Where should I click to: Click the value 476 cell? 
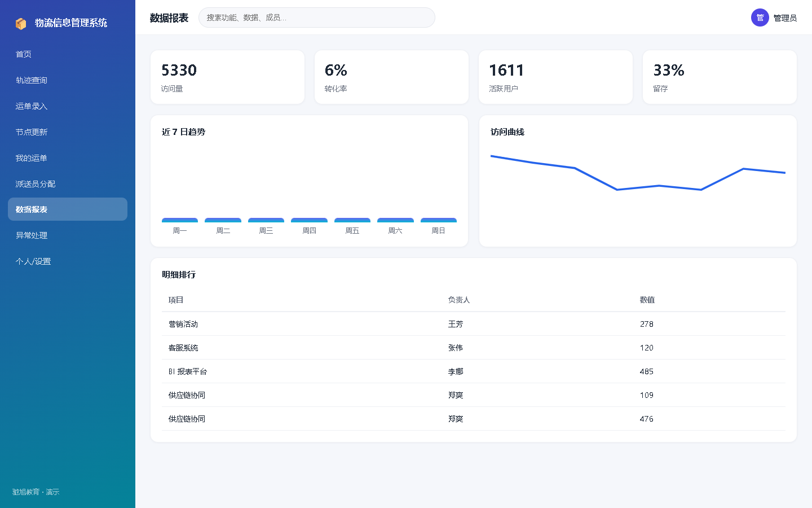(x=647, y=419)
